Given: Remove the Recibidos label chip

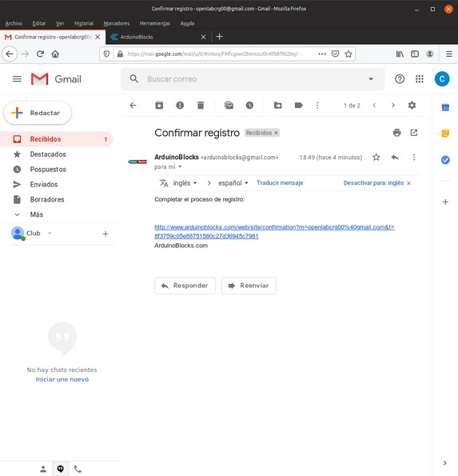Looking at the screenshot, I should coord(276,133).
